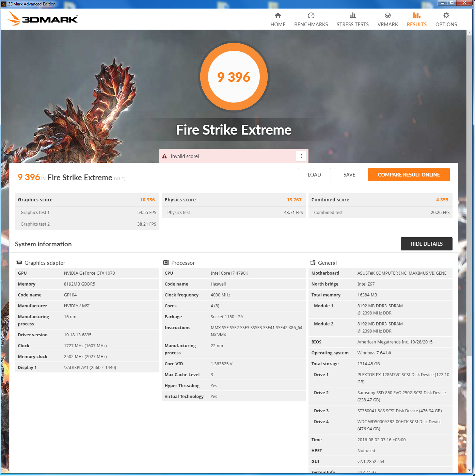Viewport: 475px width, 476px height.
Task: Click Clock value 1727 MHz (1607 MHz)
Action: (85, 346)
